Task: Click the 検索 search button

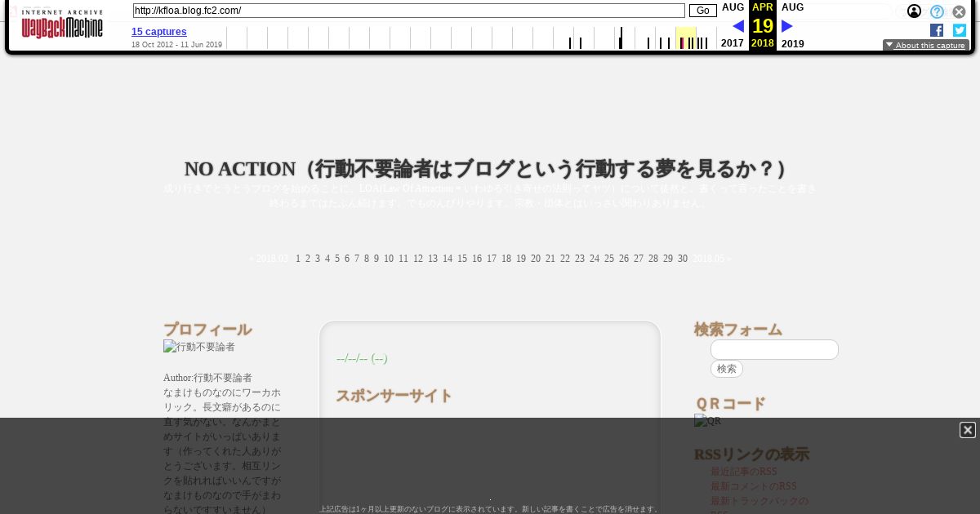Action: pos(727,369)
